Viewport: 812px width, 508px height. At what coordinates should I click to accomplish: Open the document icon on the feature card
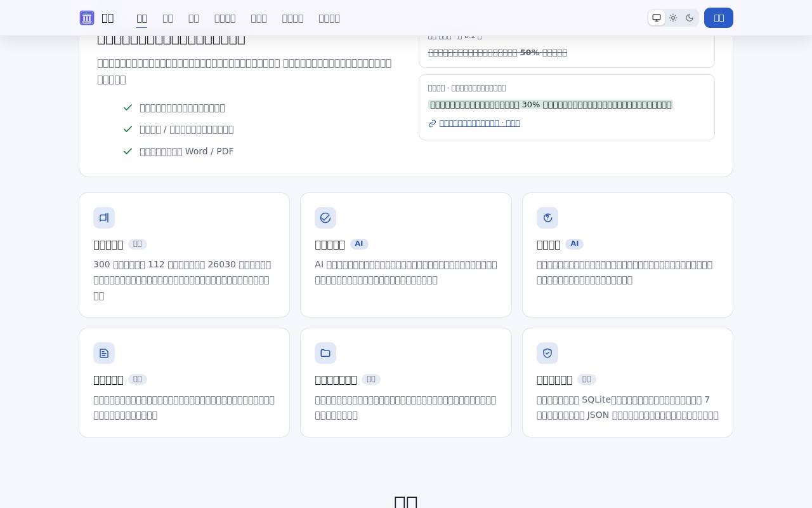[x=104, y=353]
